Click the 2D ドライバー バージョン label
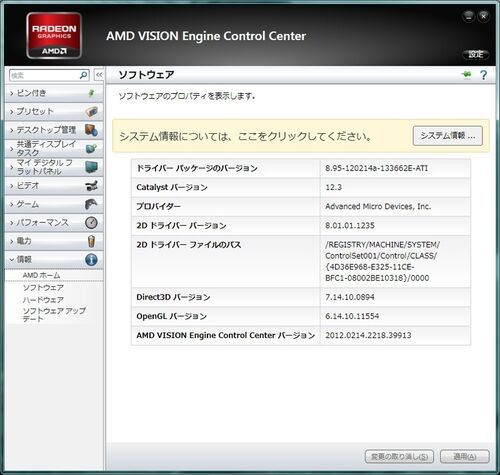Viewport: 500px width, 475px height. pyautogui.click(x=181, y=225)
